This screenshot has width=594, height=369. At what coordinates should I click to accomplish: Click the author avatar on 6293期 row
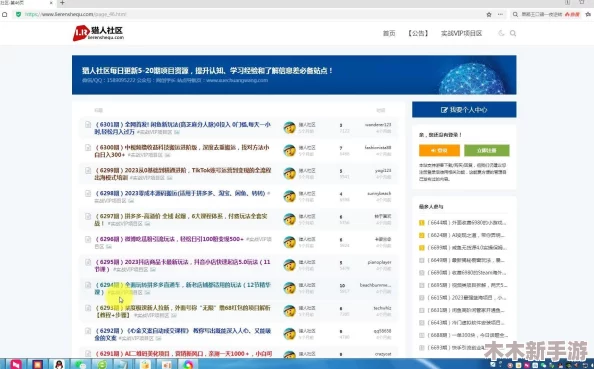(289, 311)
